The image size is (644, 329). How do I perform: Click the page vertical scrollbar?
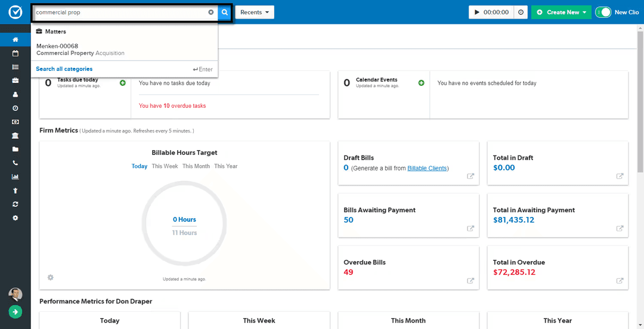(x=640, y=101)
